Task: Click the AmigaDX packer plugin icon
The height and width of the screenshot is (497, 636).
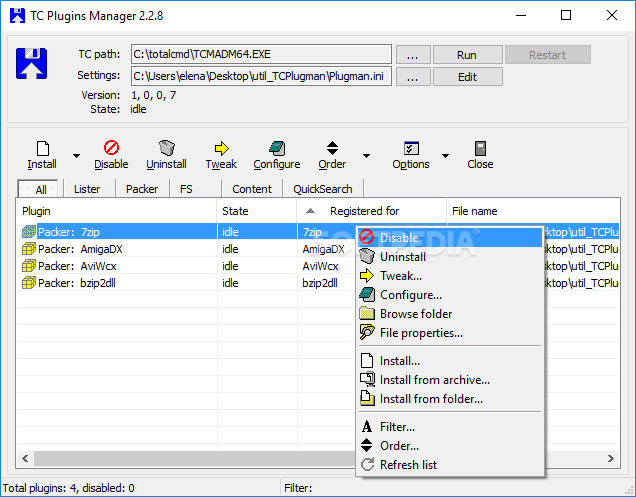Action: click(x=29, y=249)
